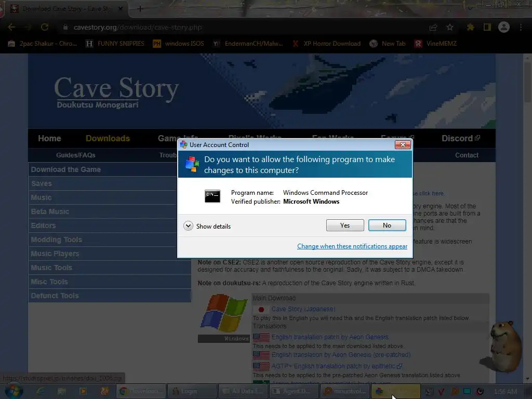Reload the Cave Story page
Image resolution: width=532 pixels, height=399 pixels.
[x=45, y=27]
